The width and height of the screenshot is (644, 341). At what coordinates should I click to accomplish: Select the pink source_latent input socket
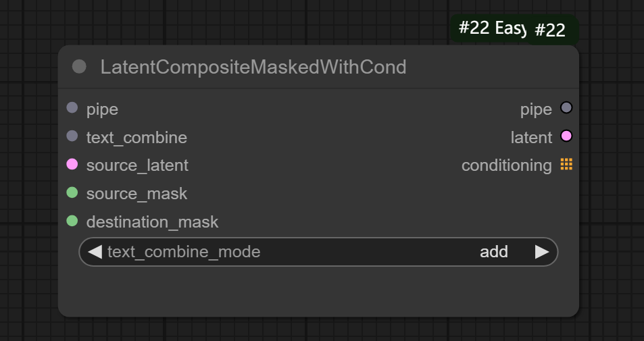click(72, 165)
